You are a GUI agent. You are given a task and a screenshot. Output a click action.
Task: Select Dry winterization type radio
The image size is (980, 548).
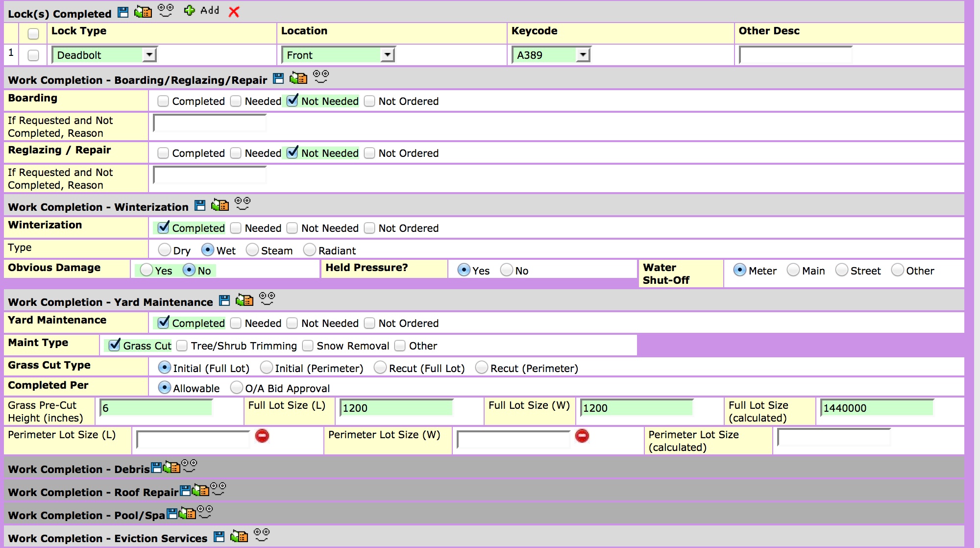[164, 250]
